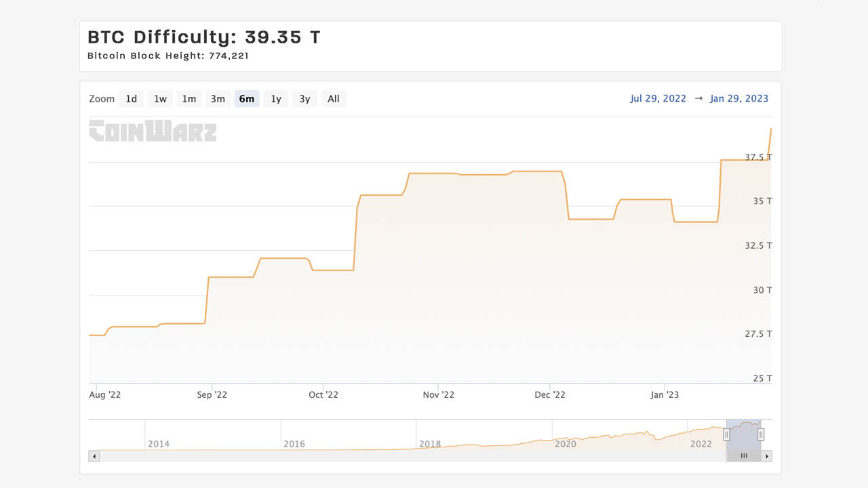Click the 37.5 T axis label
868x488 pixels.
pos(758,157)
